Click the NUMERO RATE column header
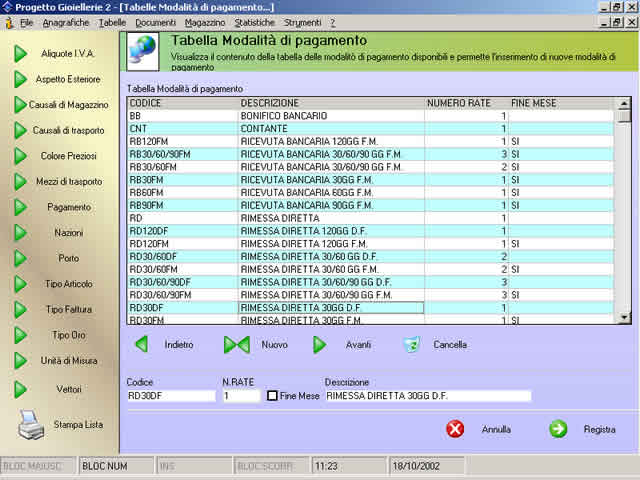 click(467, 103)
